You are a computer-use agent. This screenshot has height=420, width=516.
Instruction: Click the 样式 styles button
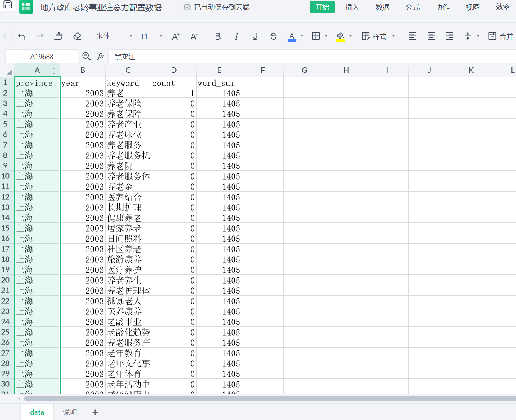374,36
